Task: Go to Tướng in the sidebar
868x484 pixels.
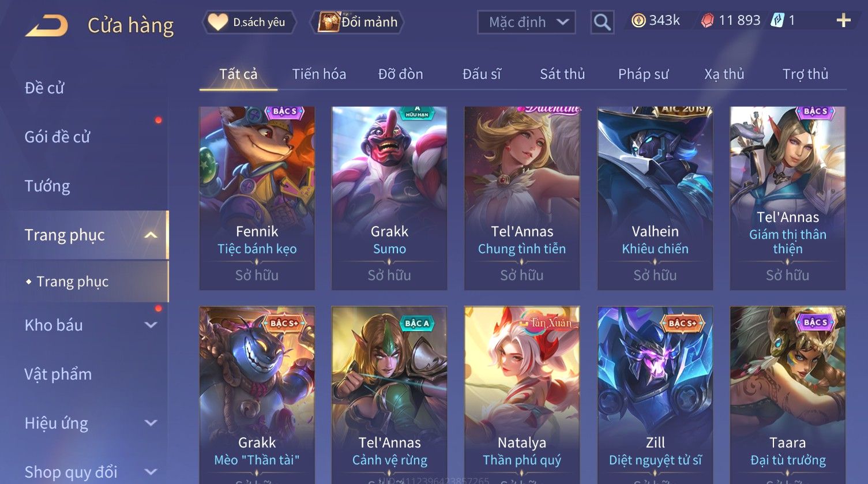Action: [x=47, y=186]
